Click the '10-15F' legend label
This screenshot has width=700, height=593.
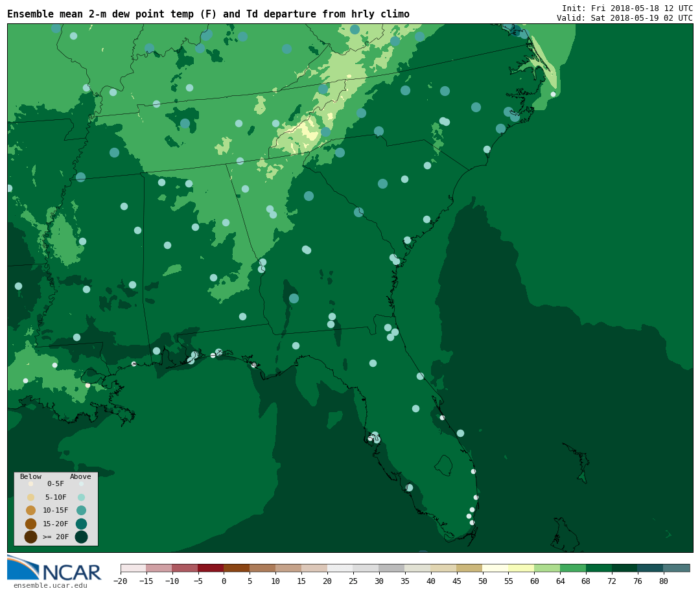coord(56,510)
